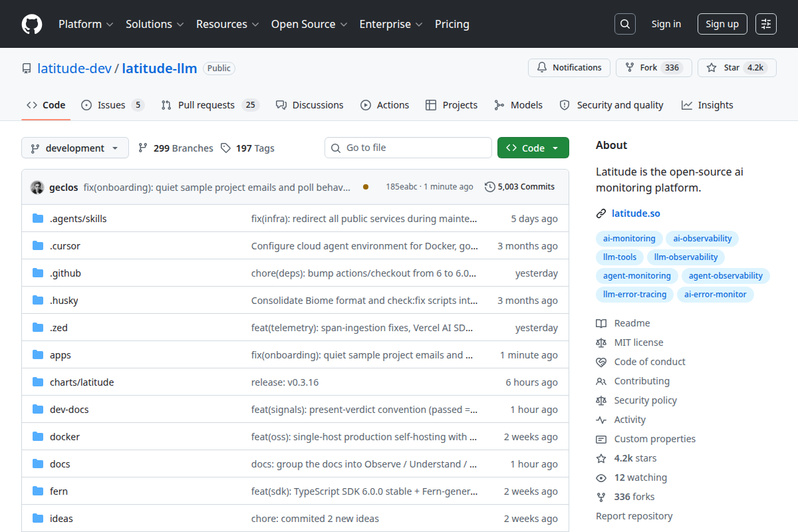798x532 pixels.
Task: Click the bell icon in Notifications
Action: [x=542, y=68]
